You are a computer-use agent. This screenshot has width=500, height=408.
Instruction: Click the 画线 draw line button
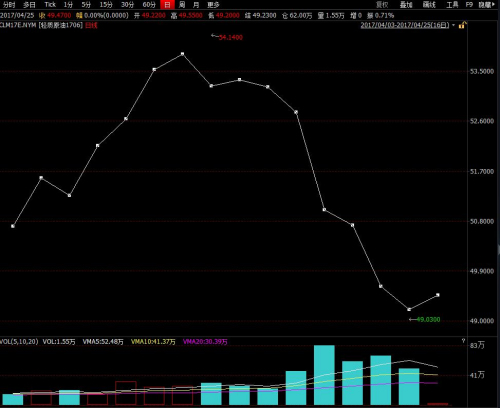pyautogui.click(x=429, y=5)
